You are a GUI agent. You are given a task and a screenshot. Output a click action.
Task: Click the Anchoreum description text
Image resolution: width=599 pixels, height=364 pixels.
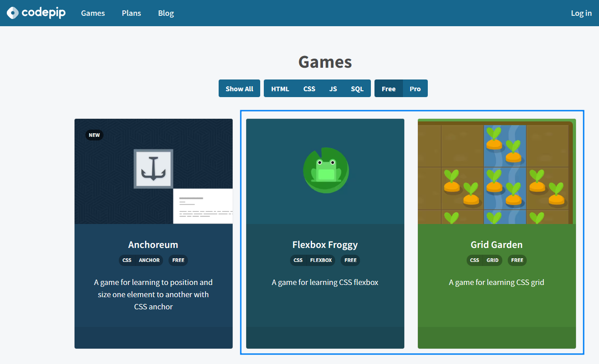153,294
